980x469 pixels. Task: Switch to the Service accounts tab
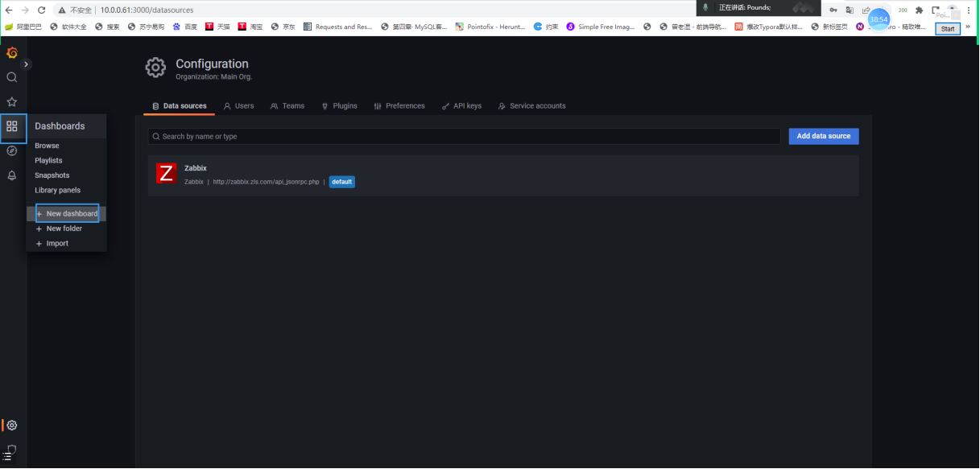[x=531, y=106]
